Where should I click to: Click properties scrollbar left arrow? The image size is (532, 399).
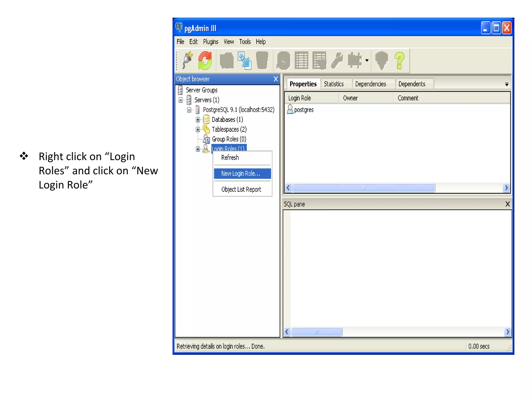288,188
